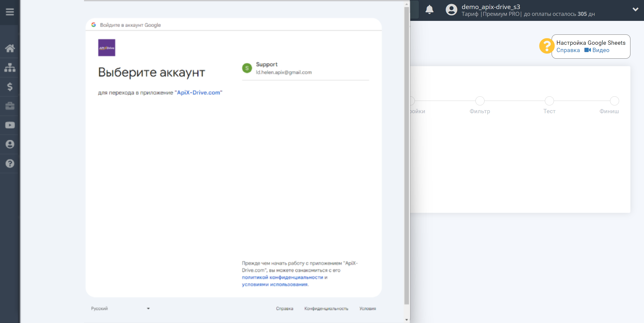Click the account avatar icon in header
This screenshot has height=323, width=644.
coord(451,10)
